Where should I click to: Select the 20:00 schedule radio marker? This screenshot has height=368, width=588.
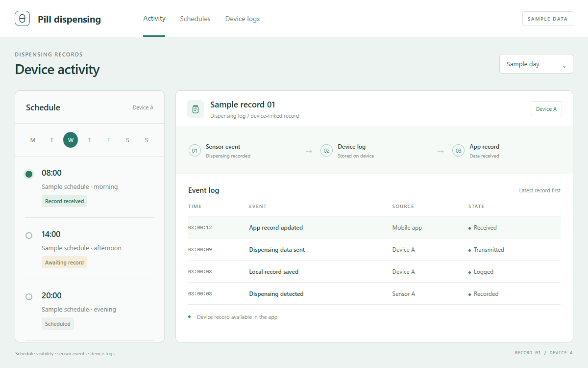tap(29, 297)
